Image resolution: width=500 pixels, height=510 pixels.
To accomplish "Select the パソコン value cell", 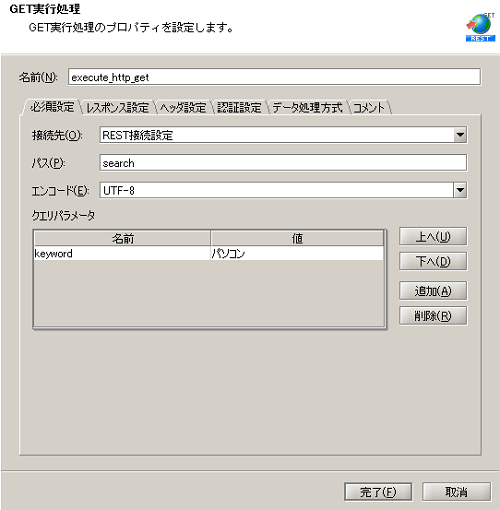I will coord(297,253).
